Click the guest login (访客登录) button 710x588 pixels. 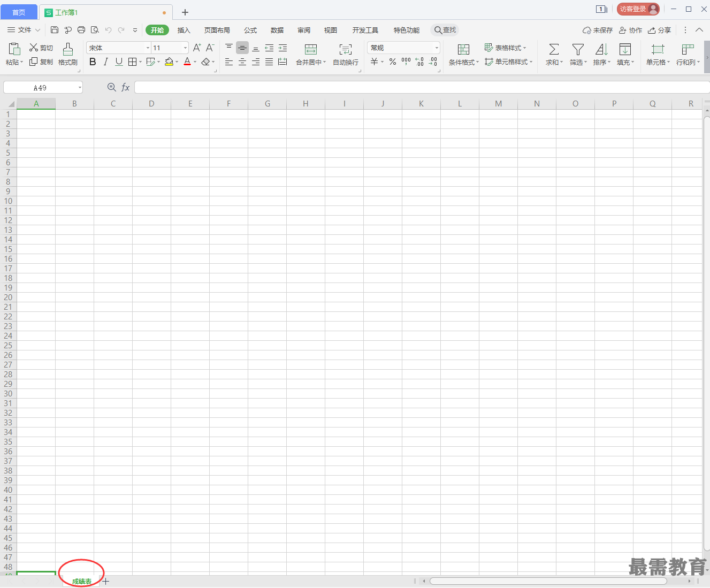pos(638,9)
